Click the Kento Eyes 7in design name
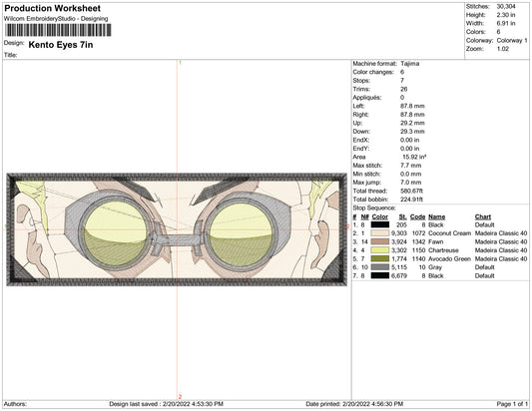 pos(61,45)
